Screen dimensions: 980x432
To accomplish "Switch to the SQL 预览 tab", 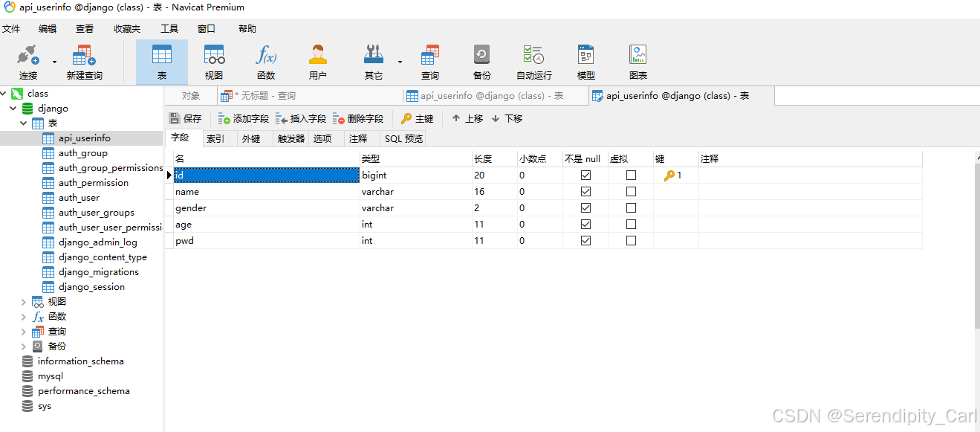I will tap(403, 139).
